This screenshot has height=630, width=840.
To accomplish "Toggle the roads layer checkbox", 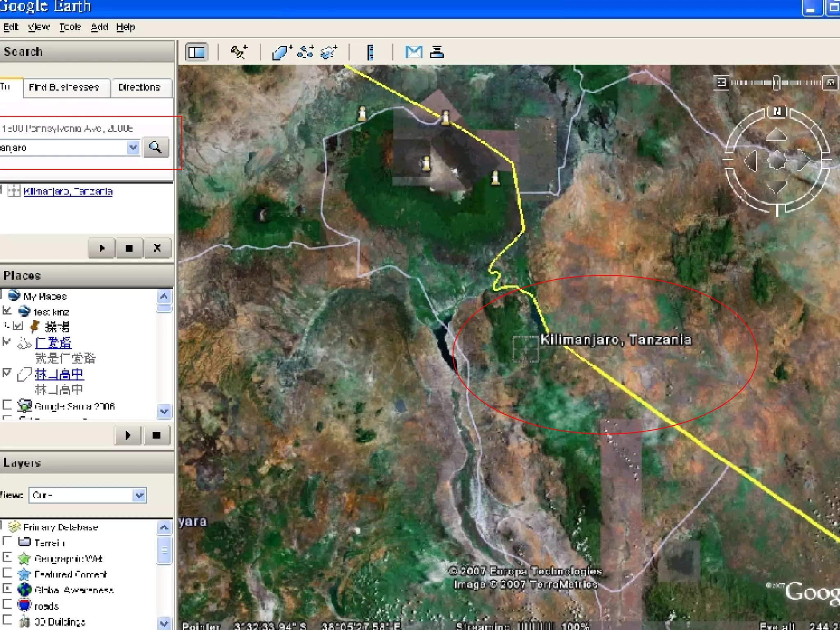I will 7,604.
